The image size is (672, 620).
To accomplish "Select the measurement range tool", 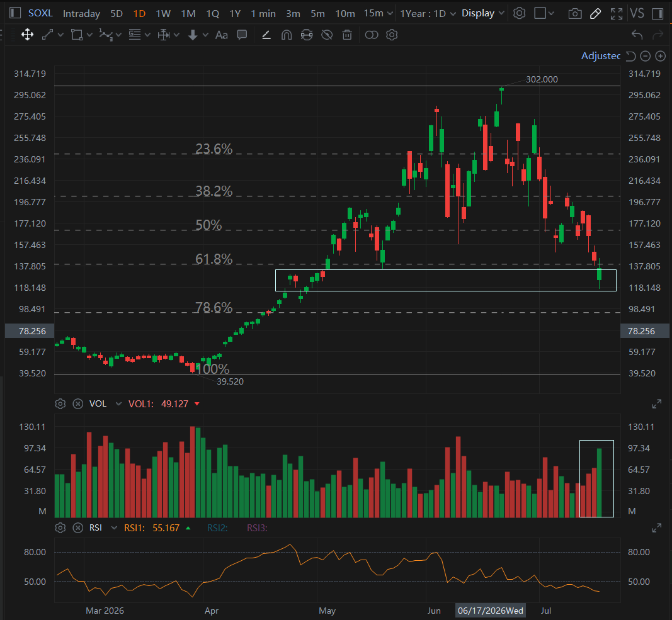I will coord(164,35).
